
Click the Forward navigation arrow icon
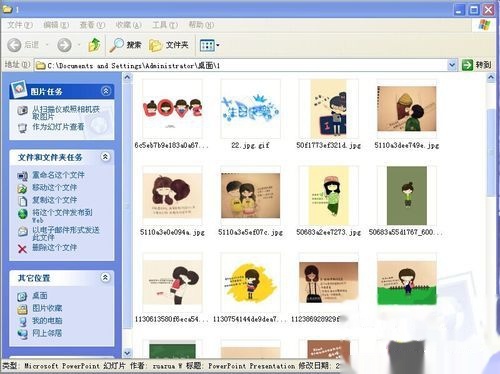tap(64, 45)
